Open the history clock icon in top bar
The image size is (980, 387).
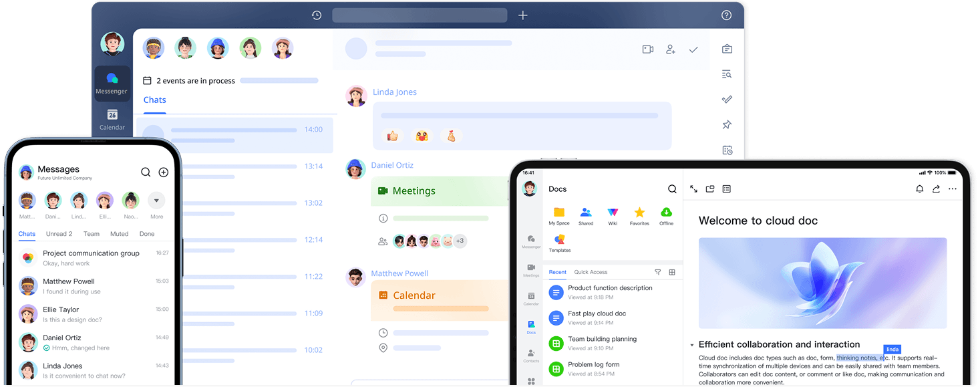[317, 15]
